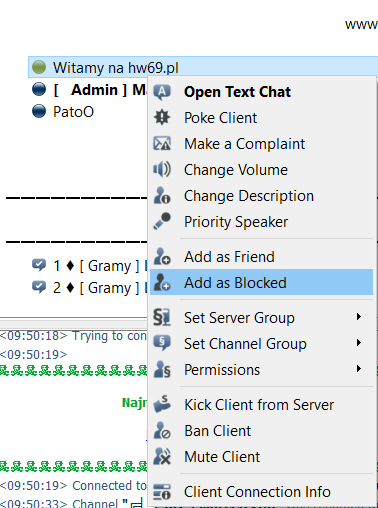Expand Set Server Group submenu arrow
378x508 pixels.
(x=359, y=317)
